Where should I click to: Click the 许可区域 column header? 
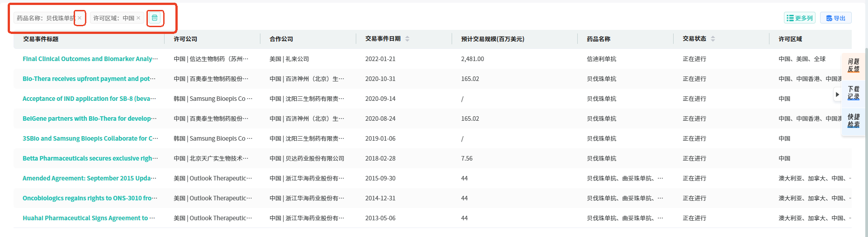(x=790, y=39)
